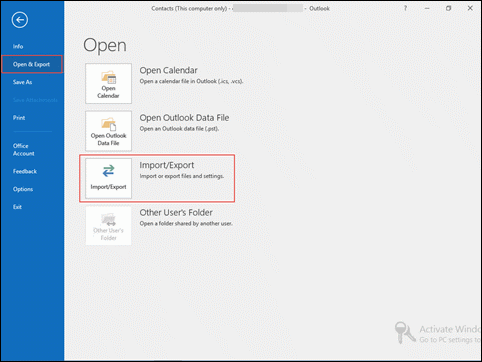Click 'Import or export files and settings.' text
This screenshot has width=482, height=362.
click(182, 176)
